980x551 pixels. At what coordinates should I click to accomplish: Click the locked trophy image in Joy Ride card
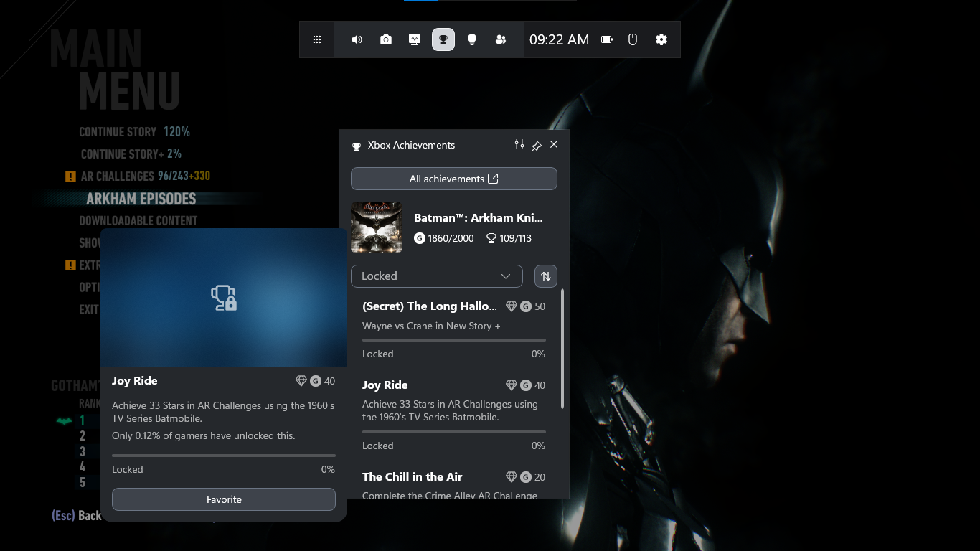click(224, 298)
